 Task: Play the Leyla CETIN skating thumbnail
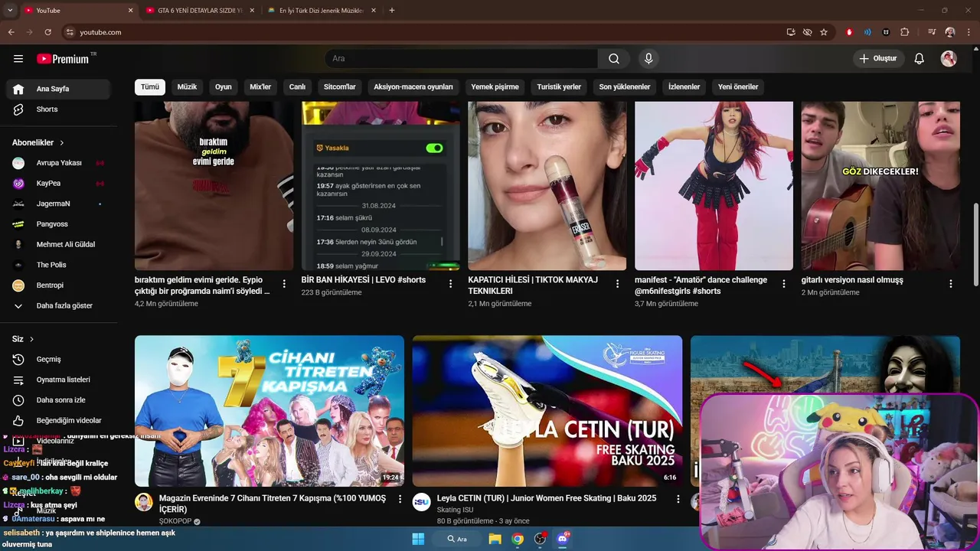click(547, 411)
